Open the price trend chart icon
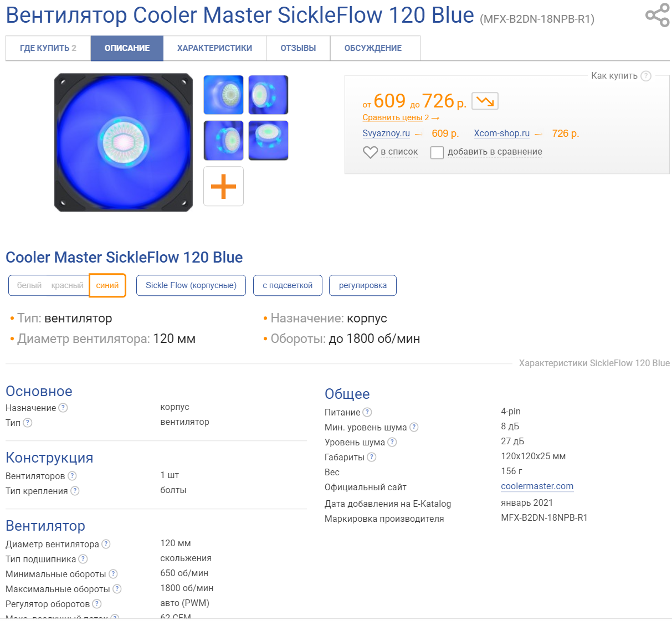Screen dimensions: 672x621 (x=485, y=101)
